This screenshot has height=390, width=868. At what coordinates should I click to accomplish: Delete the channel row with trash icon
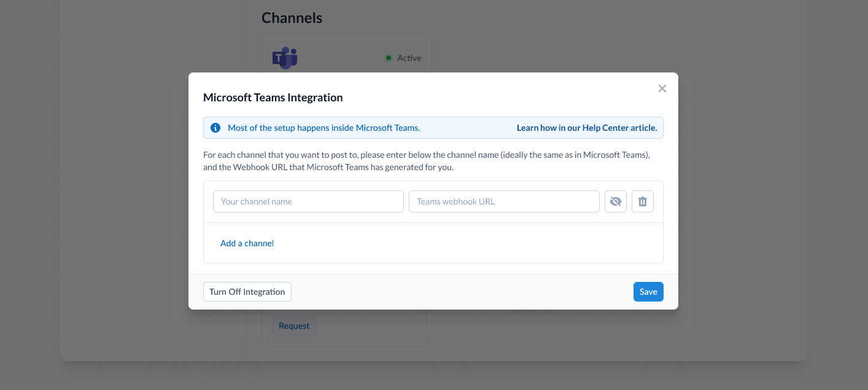[643, 201]
